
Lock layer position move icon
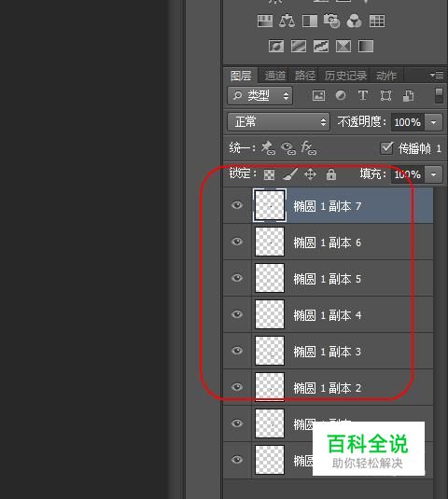pos(311,174)
